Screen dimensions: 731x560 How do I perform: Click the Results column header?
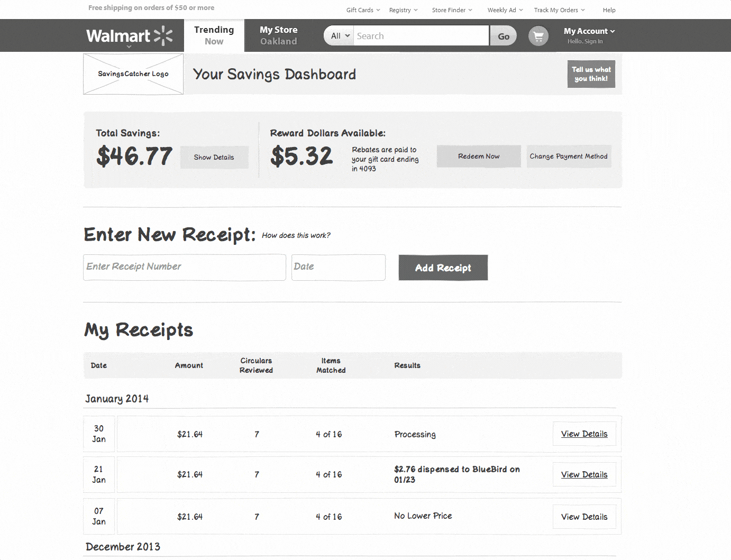(x=407, y=365)
